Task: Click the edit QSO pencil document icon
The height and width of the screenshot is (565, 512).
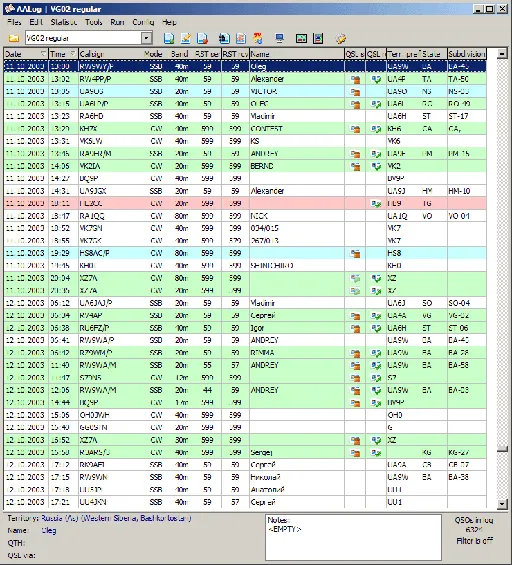Action: click(186, 38)
